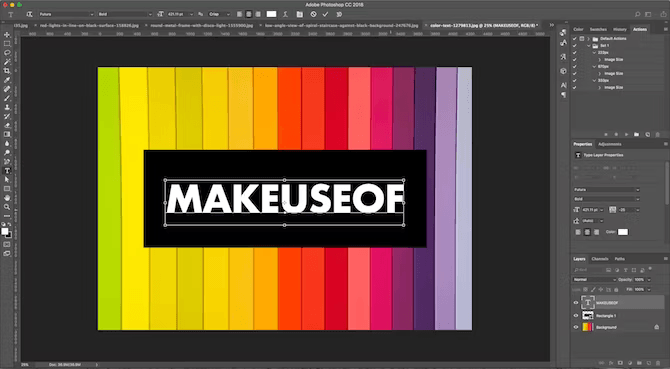Select the Crop tool

[x=7, y=71]
